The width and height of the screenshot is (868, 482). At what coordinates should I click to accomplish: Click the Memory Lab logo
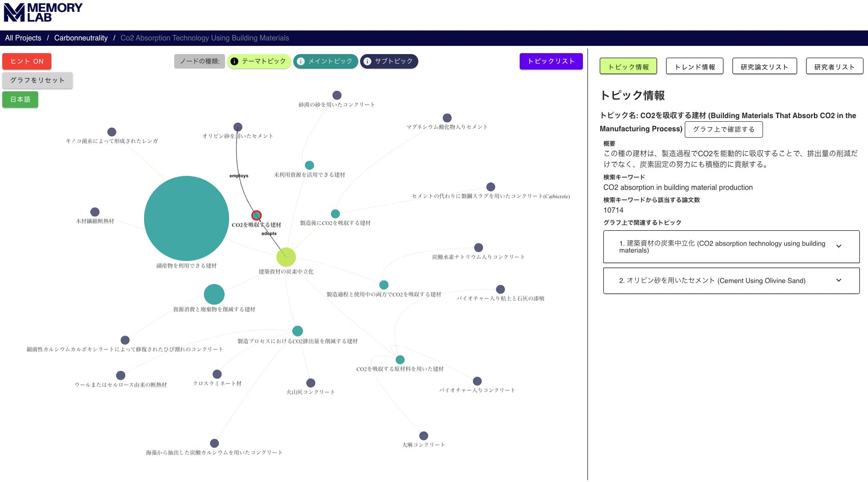tap(43, 12)
